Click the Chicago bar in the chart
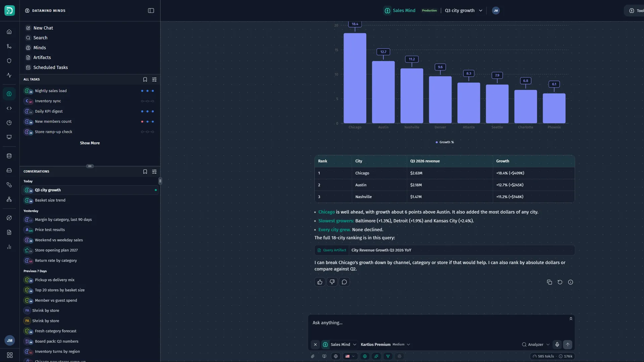Screen dimensions: 644x362 click(x=355, y=78)
